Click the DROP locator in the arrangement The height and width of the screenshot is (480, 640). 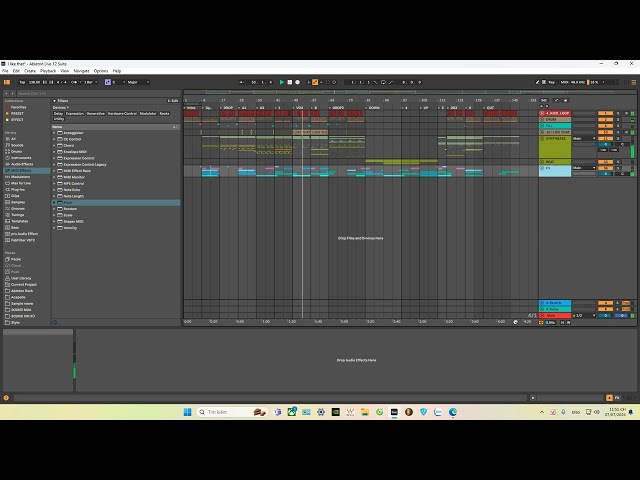(228, 108)
